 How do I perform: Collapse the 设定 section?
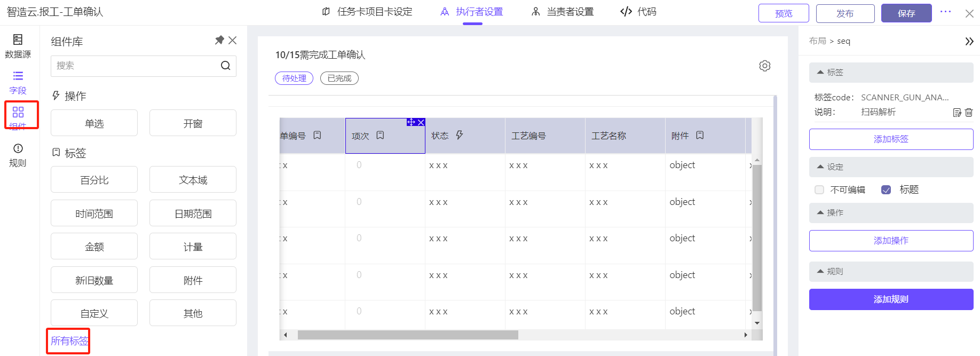point(891,167)
